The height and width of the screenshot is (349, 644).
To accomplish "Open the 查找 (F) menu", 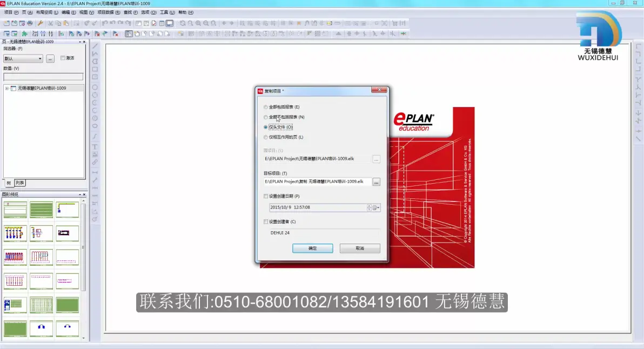I will [131, 12].
